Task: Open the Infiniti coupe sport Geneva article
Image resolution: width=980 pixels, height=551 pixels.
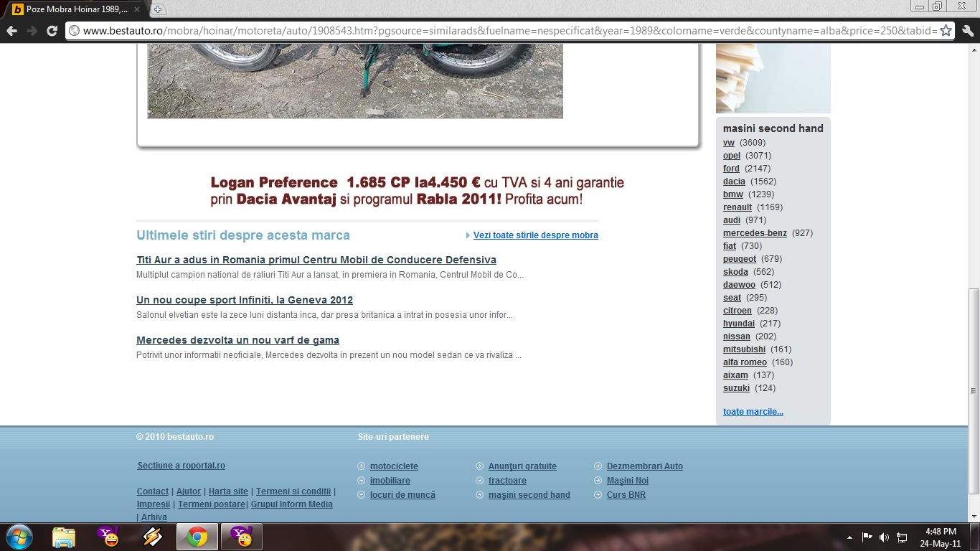Action: tap(245, 300)
